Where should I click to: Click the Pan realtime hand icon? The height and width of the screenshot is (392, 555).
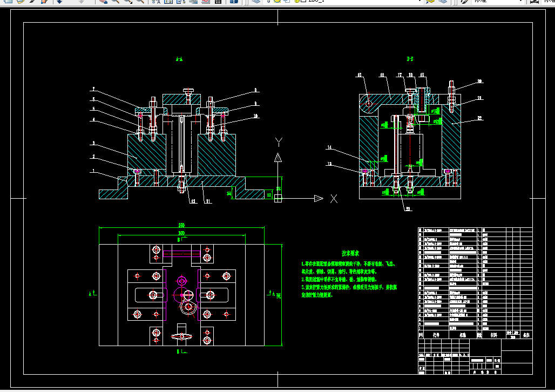103,2
